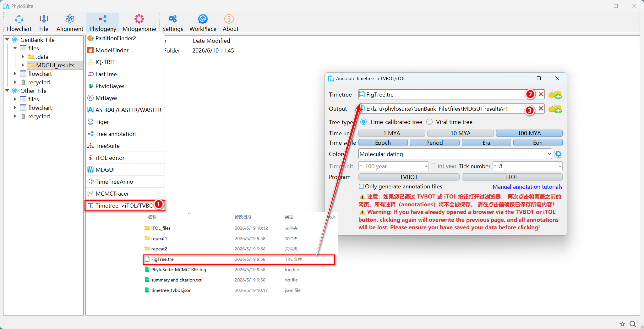Viewport: 644px width, 329px height.
Task: Select timetree_tvbot.json file row
Action: (x=239, y=290)
